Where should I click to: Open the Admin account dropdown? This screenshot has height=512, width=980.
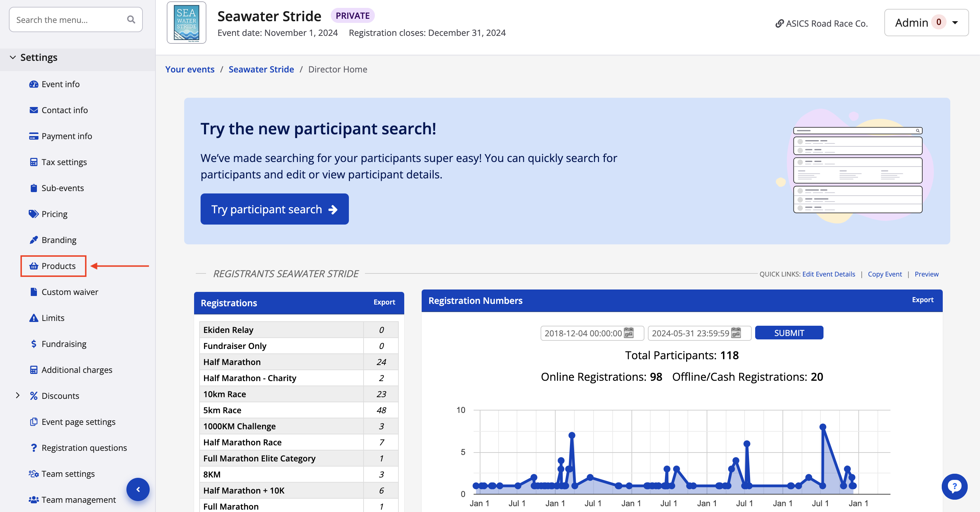point(926,23)
